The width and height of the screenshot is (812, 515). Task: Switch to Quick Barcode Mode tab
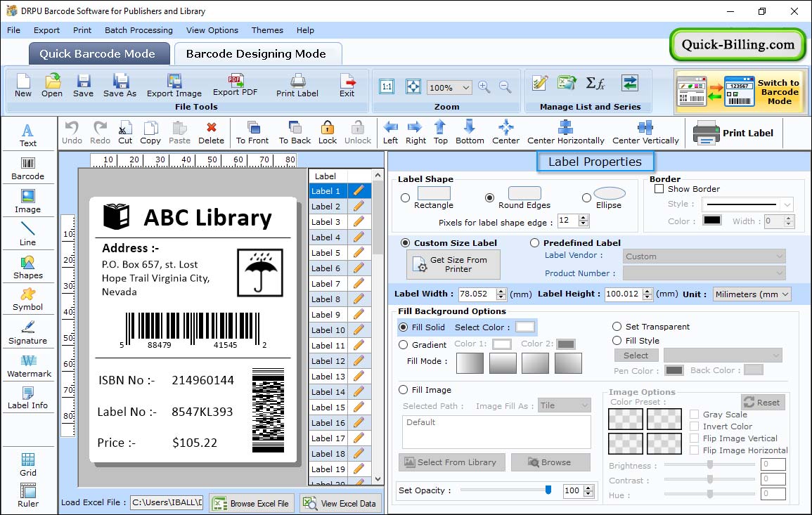tap(98, 54)
